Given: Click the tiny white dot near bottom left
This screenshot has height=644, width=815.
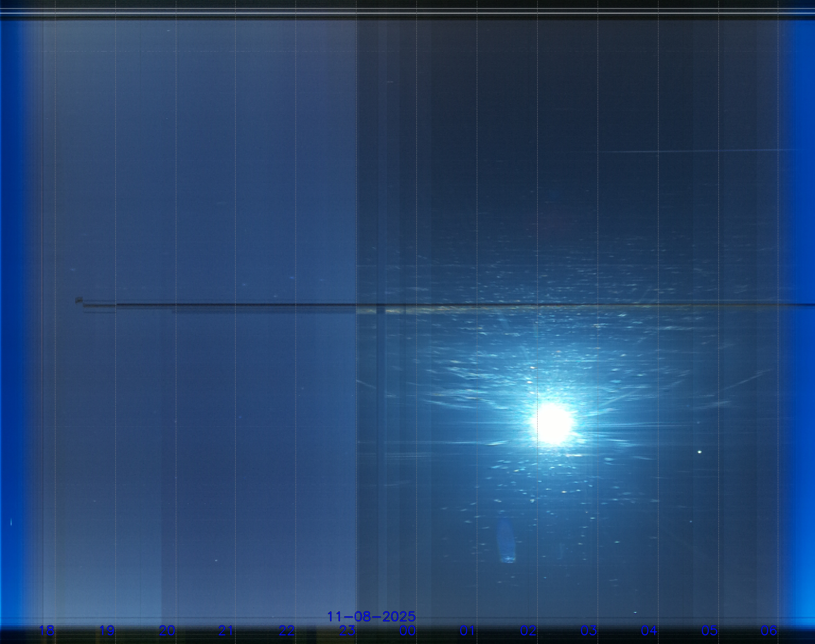Looking at the screenshot, I should click(x=216, y=560).
